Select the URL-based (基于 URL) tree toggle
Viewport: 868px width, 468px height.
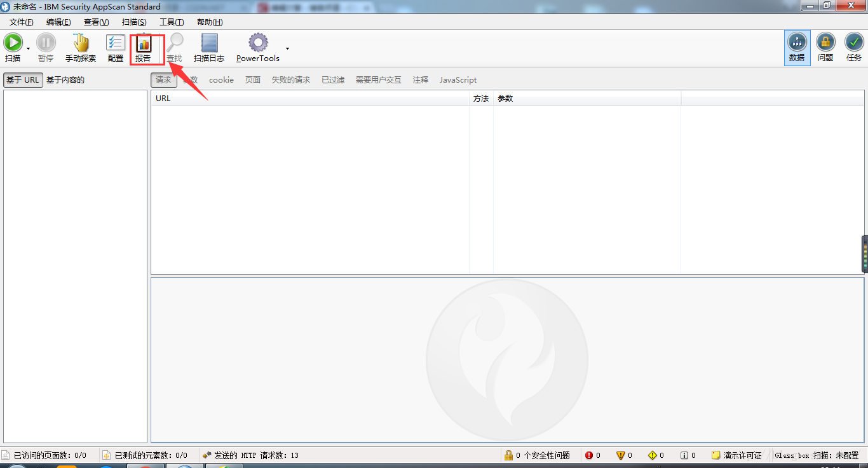23,80
